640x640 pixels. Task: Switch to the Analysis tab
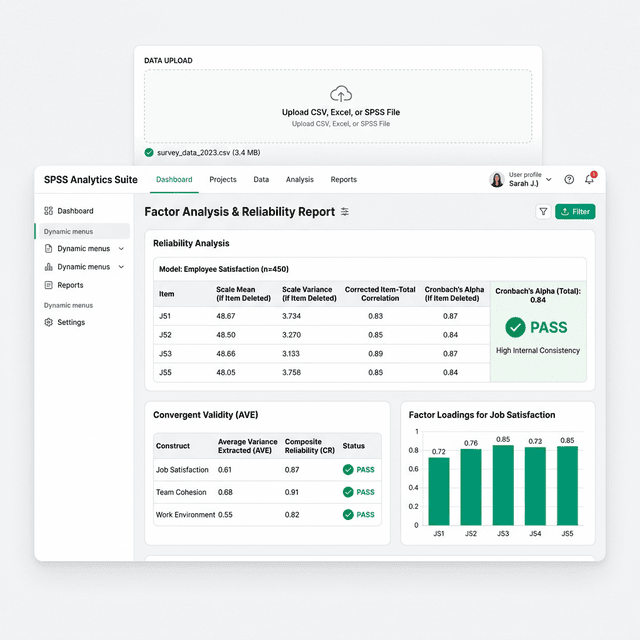[300, 179]
